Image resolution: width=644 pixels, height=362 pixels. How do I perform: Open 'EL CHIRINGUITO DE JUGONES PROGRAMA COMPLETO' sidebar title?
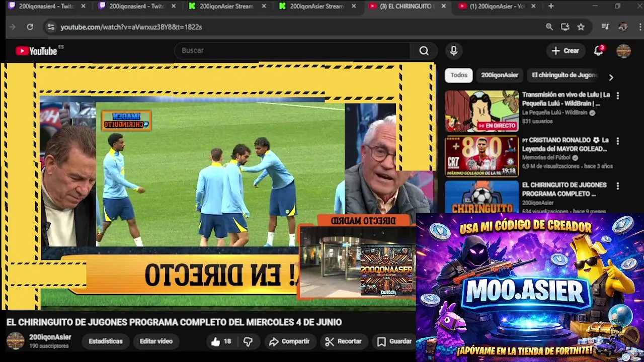[565, 189]
